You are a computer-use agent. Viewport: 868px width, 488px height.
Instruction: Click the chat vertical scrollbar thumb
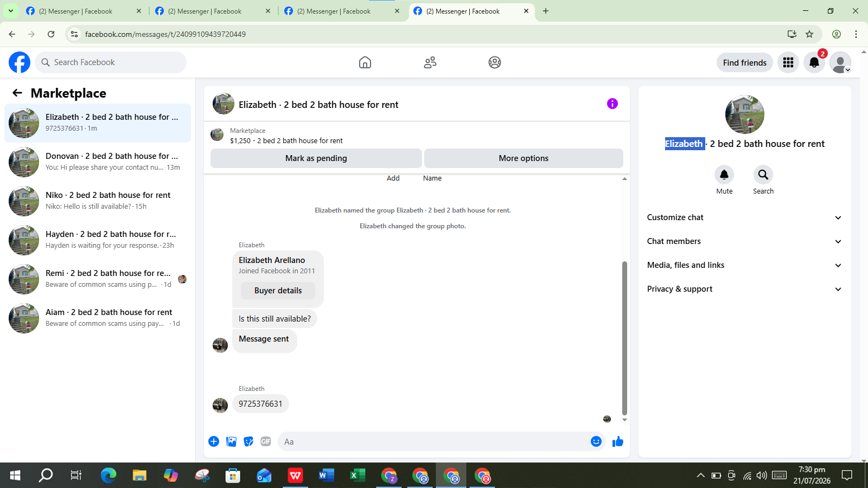tap(624, 337)
